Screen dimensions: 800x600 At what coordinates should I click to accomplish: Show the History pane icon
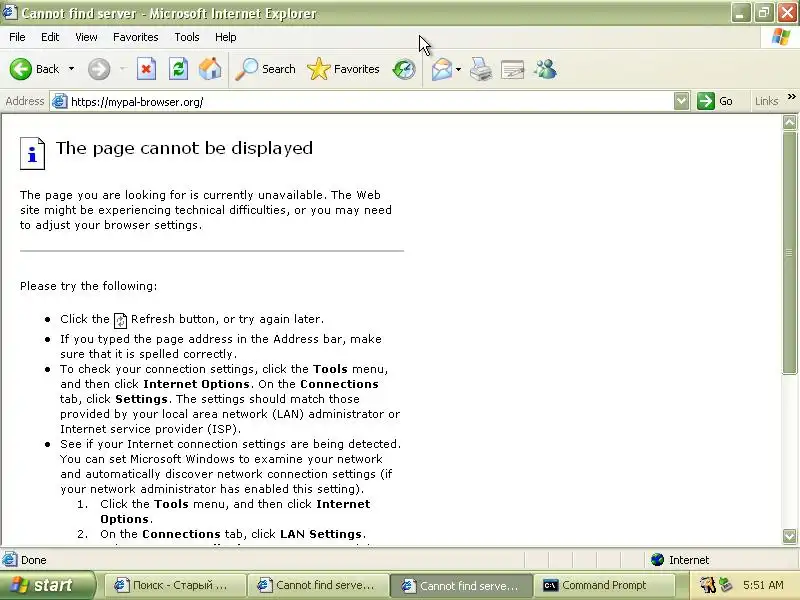pos(404,69)
